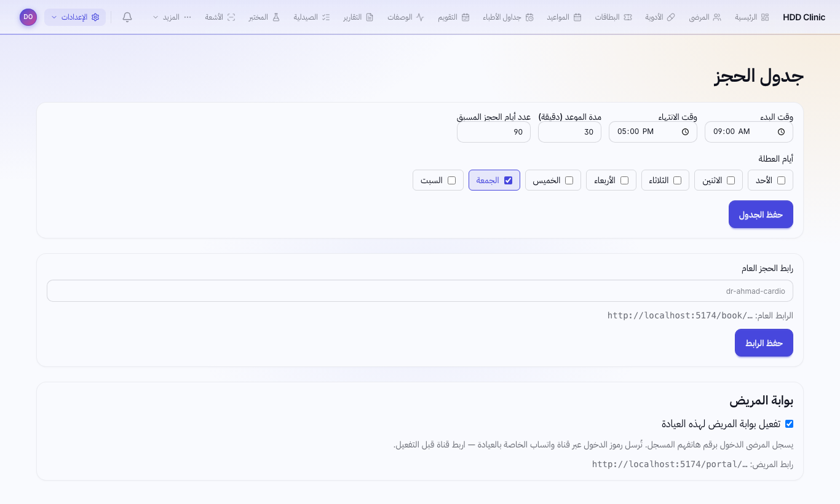
Task: Click the HDD Clinic logo link
Action: tap(804, 17)
